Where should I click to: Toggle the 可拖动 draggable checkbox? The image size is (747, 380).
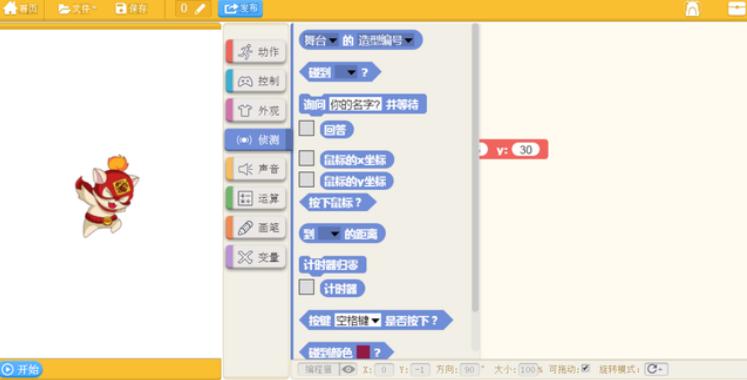pyautogui.click(x=585, y=368)
